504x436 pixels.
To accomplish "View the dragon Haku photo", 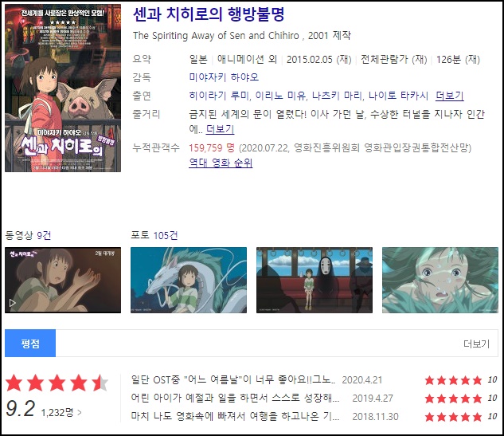I will pos(189,280).
